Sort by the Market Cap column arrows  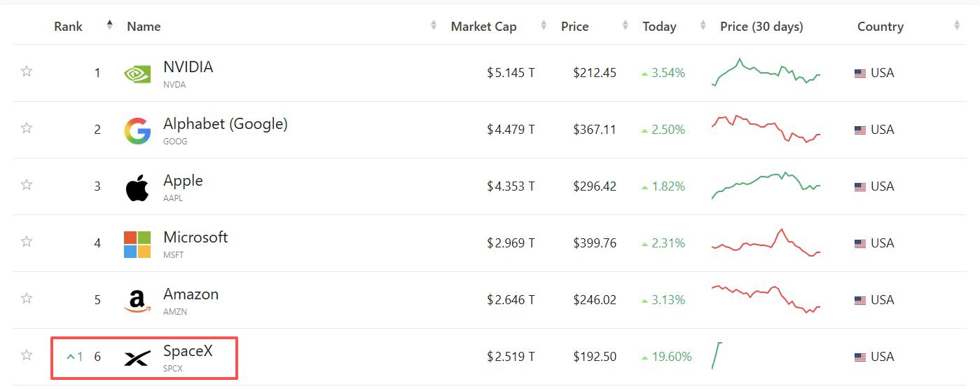544,26
